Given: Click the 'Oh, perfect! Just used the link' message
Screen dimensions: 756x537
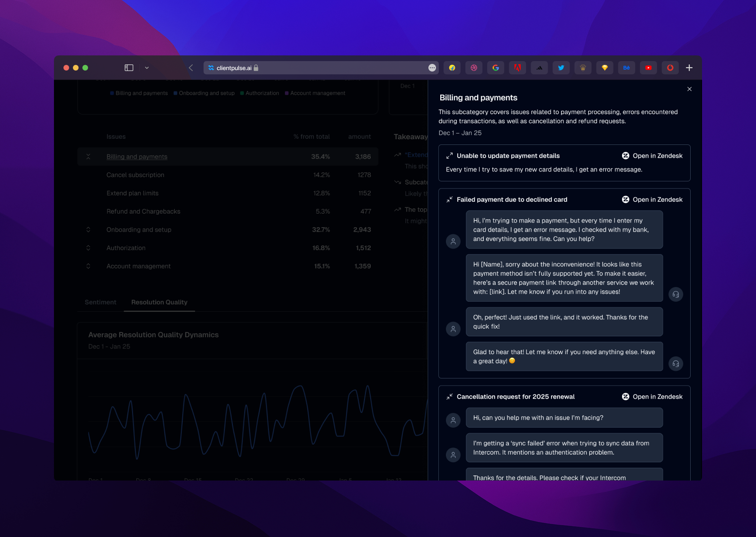Looking at the screenshot, I should point(564,322).
